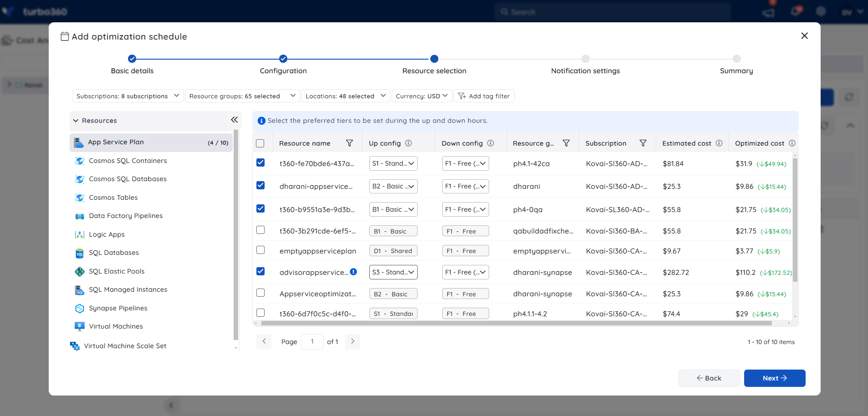Open the Locations: 48 selected dropdown

tap(346, 96)
